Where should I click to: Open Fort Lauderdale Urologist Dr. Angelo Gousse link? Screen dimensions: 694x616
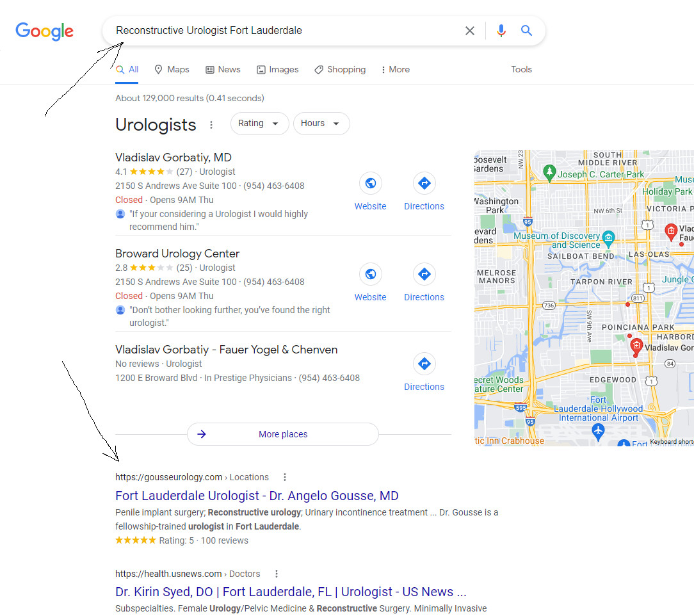tap(257, 496)
